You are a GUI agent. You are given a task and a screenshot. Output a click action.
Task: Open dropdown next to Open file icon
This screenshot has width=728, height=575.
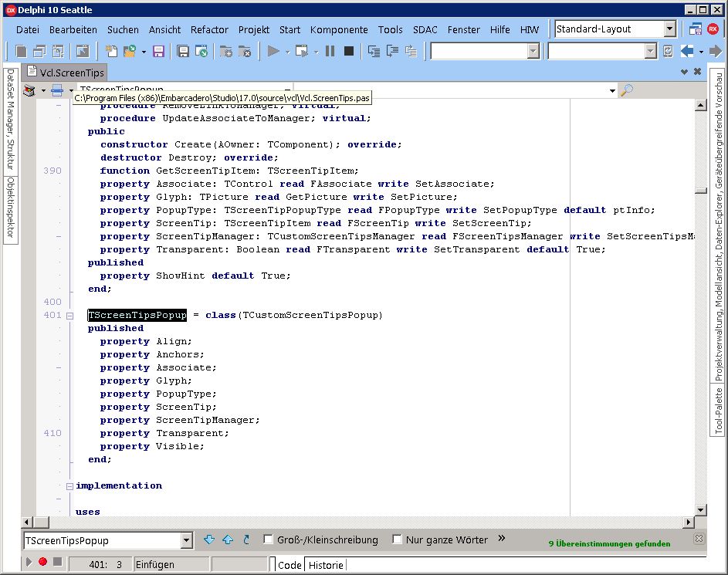coord(144,52)
